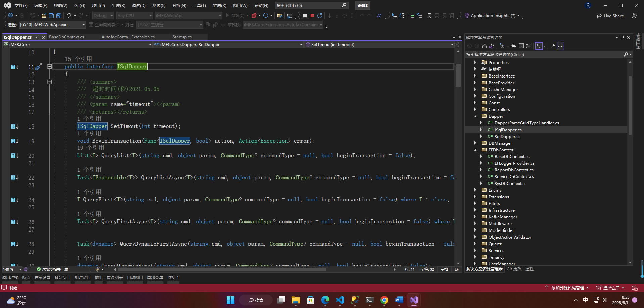Navigate backward with the toolbar back arrow

pyautogui.click(x=10, y=15)
